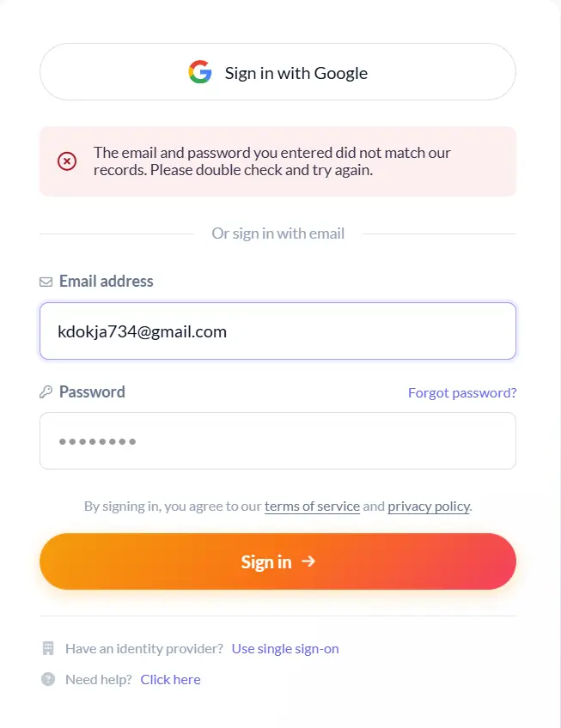Choose Use single sign-on link

[285, 649]
